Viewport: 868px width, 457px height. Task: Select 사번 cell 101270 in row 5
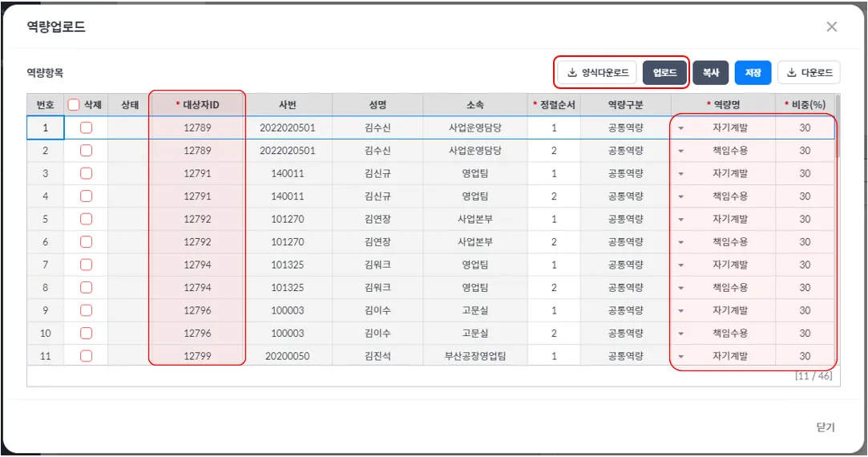(x=288, y=219)
